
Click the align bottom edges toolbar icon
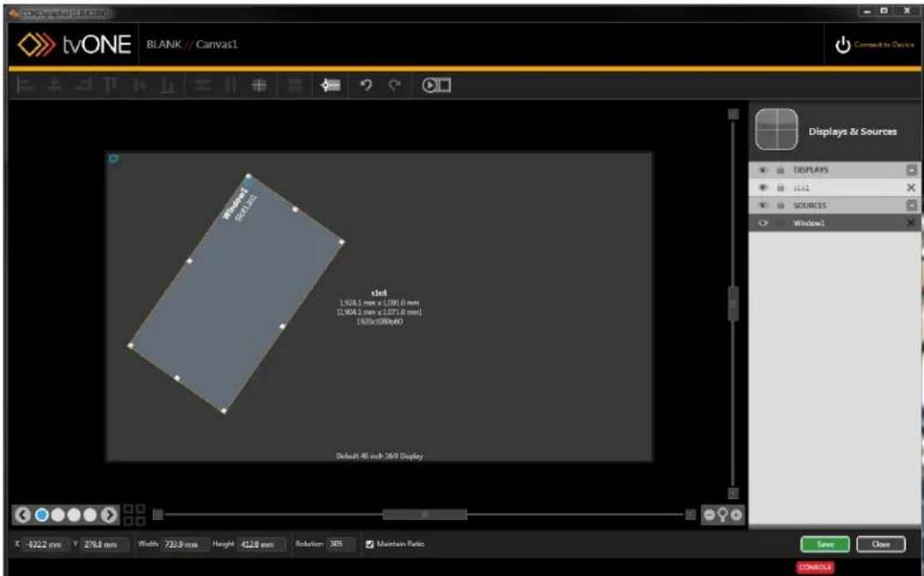168,86
